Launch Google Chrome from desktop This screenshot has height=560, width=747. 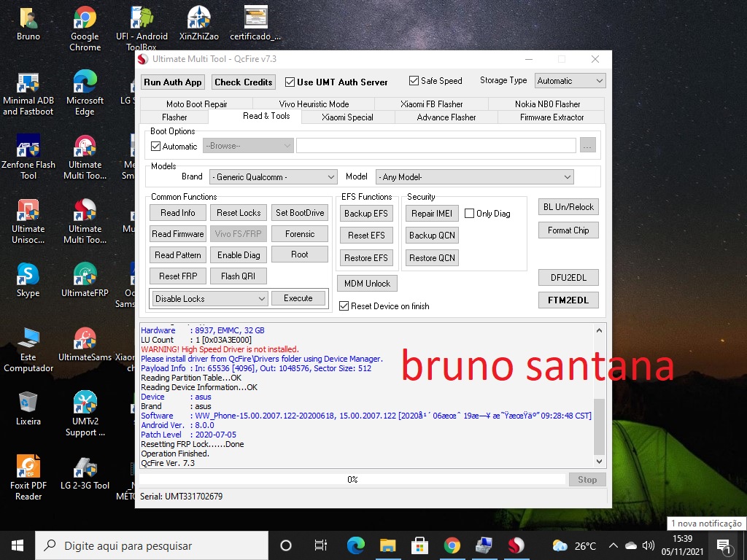point(85,28)
